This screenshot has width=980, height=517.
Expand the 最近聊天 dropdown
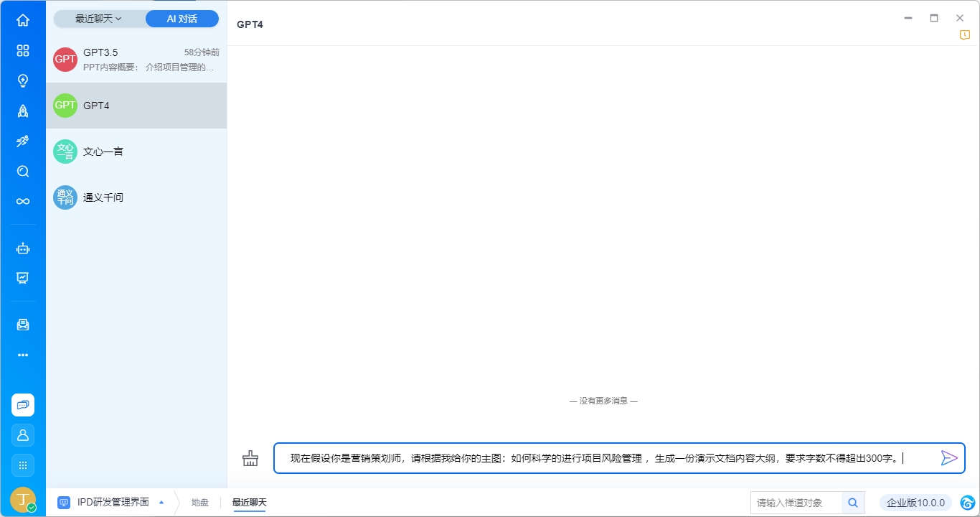coord(99,19)
